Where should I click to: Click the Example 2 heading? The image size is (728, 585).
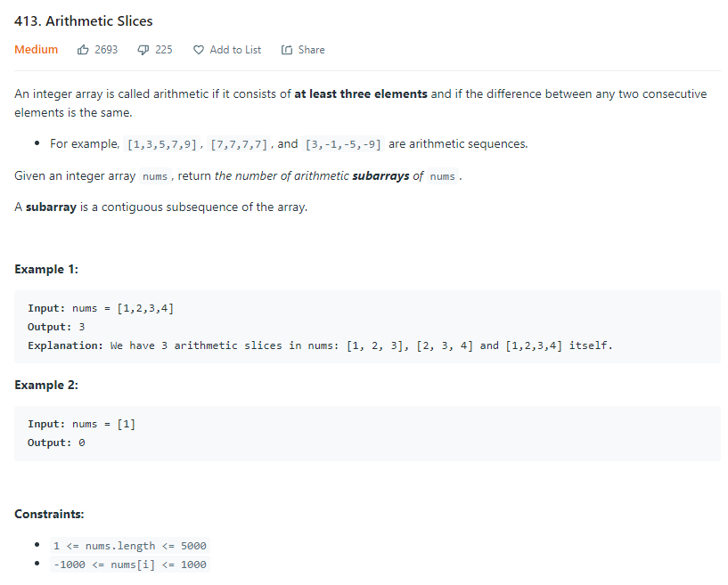tap(46, 385)
